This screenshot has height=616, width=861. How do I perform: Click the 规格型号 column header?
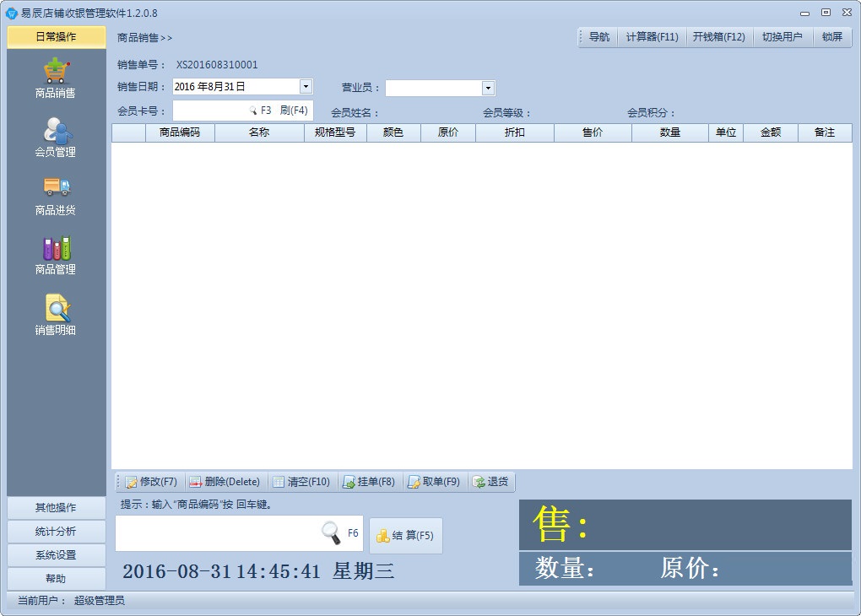click(335, 132)
